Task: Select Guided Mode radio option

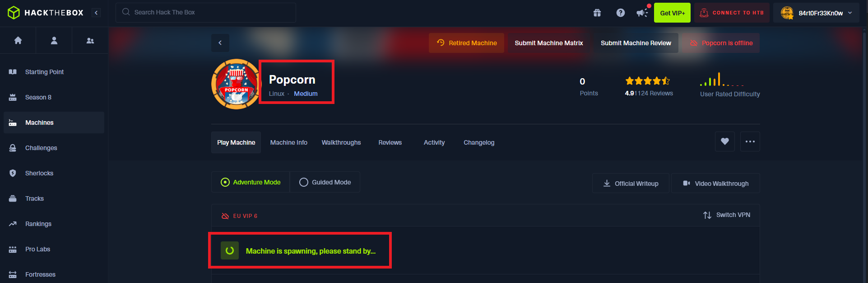Action: click(x=325, y=182)
